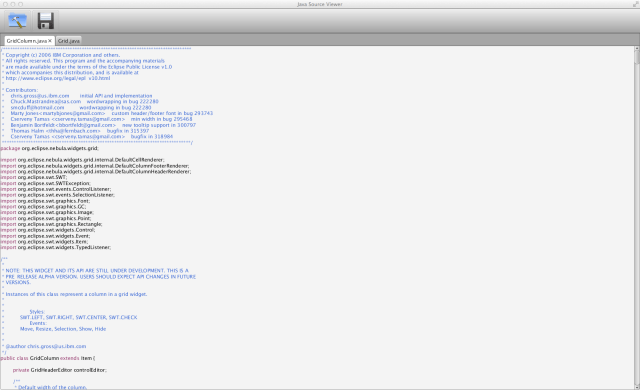Click the graphics.Point import line

(x=46, y=219)
